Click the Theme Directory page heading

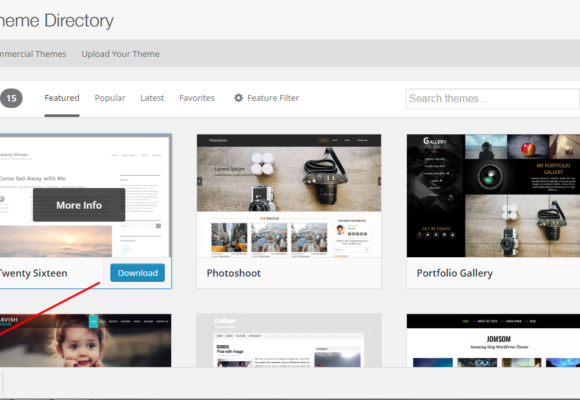(x=57, y=20)
